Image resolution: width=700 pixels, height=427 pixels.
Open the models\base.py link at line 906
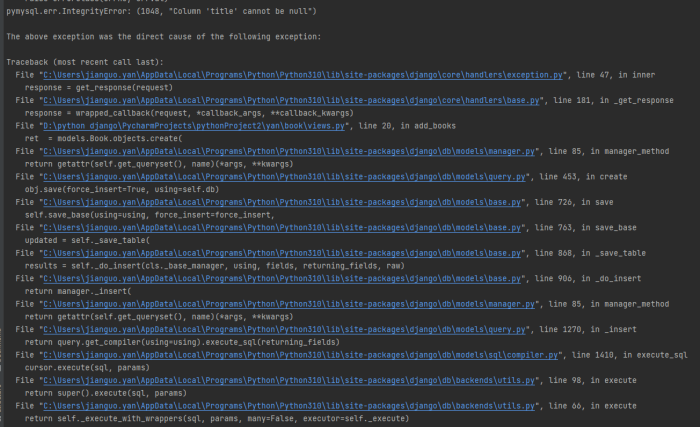282,279
